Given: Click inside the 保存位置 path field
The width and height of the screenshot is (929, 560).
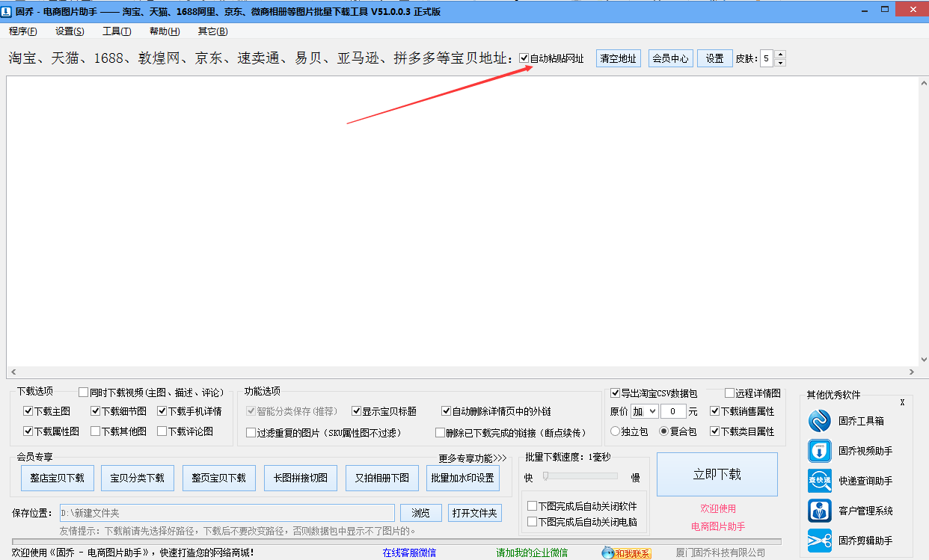Looking at the screenshot, I should (x=224, y=514).
